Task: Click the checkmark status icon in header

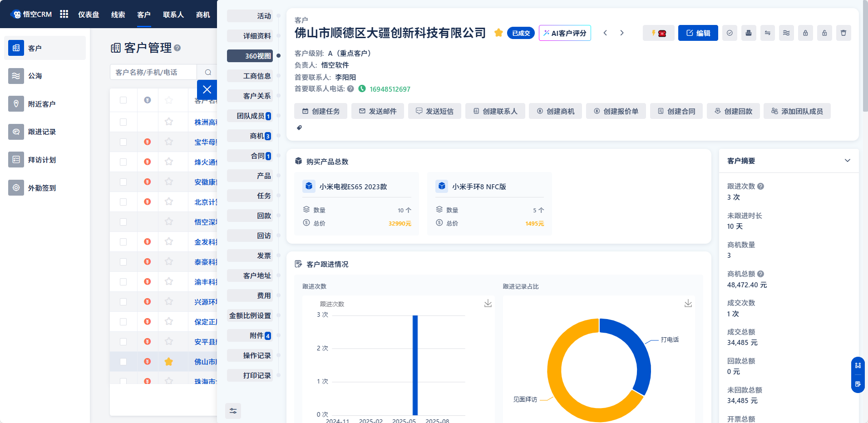Action: pos(730,33)
